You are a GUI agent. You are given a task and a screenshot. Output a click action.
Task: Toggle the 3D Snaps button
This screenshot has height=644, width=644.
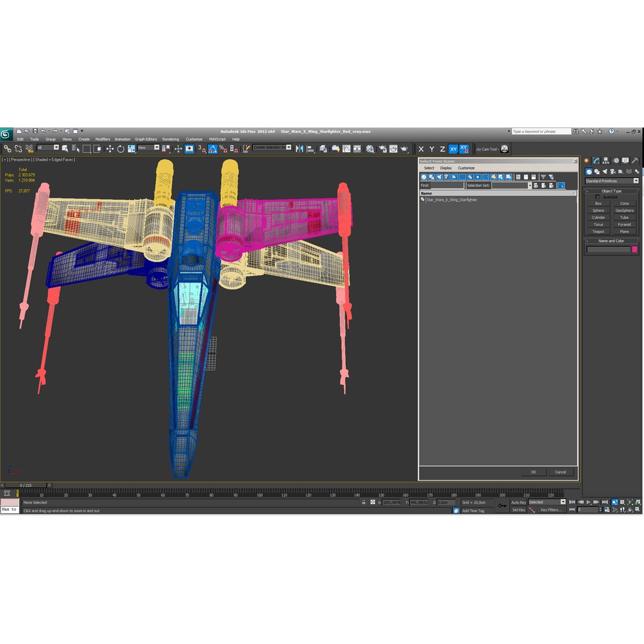[202, 148]
